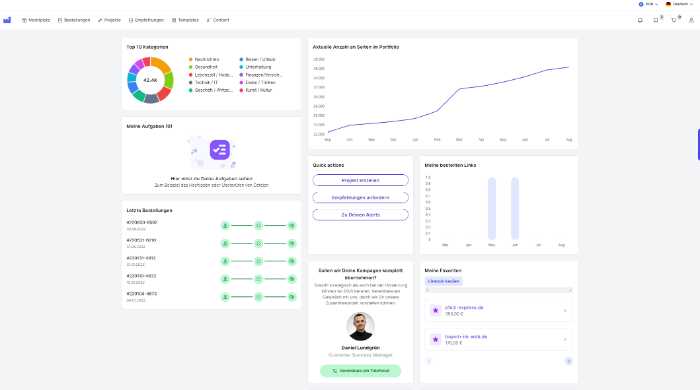Select the chip under Meine Favoriten

tap(443, 281)
